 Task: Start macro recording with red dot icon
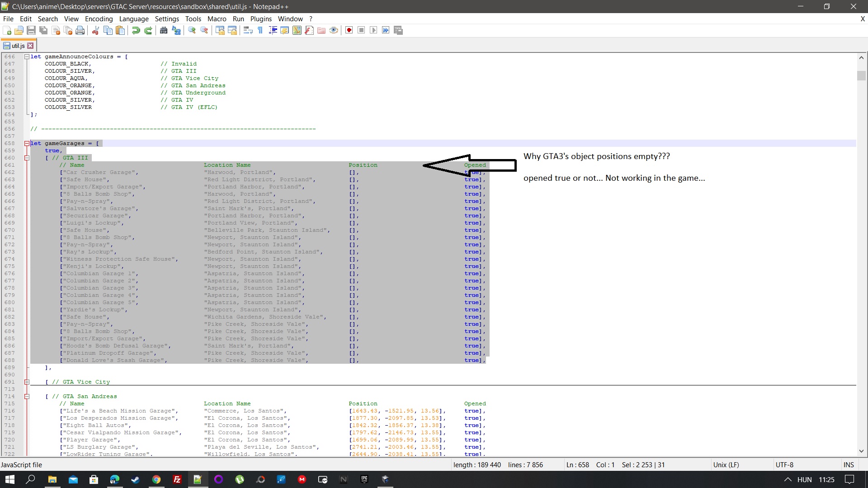[x=349, y=30]
